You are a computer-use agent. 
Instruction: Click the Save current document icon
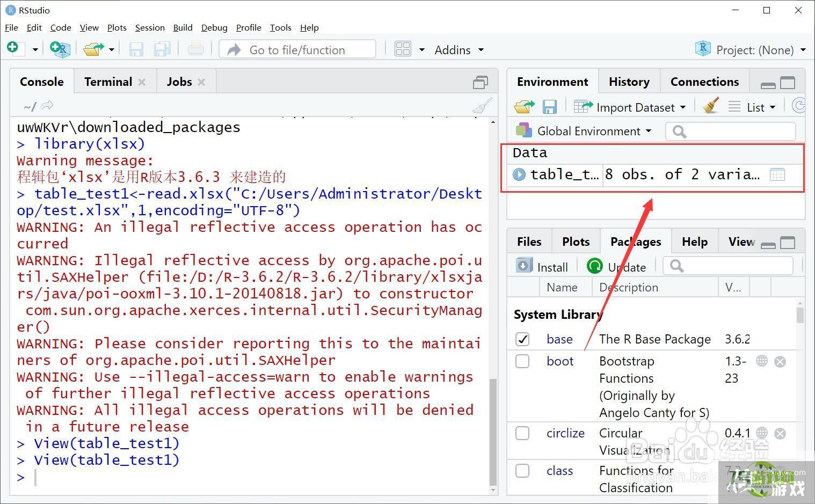[x=136, y=49]
